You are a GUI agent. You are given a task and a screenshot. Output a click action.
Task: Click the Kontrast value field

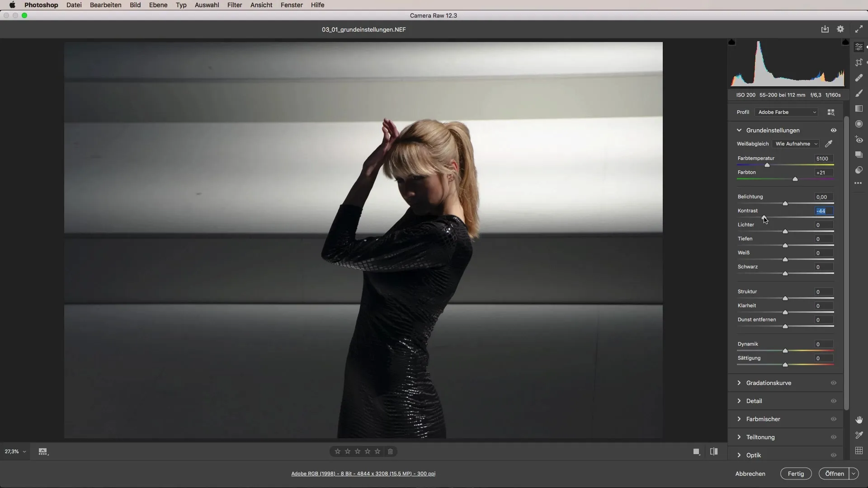coord(824,211)
